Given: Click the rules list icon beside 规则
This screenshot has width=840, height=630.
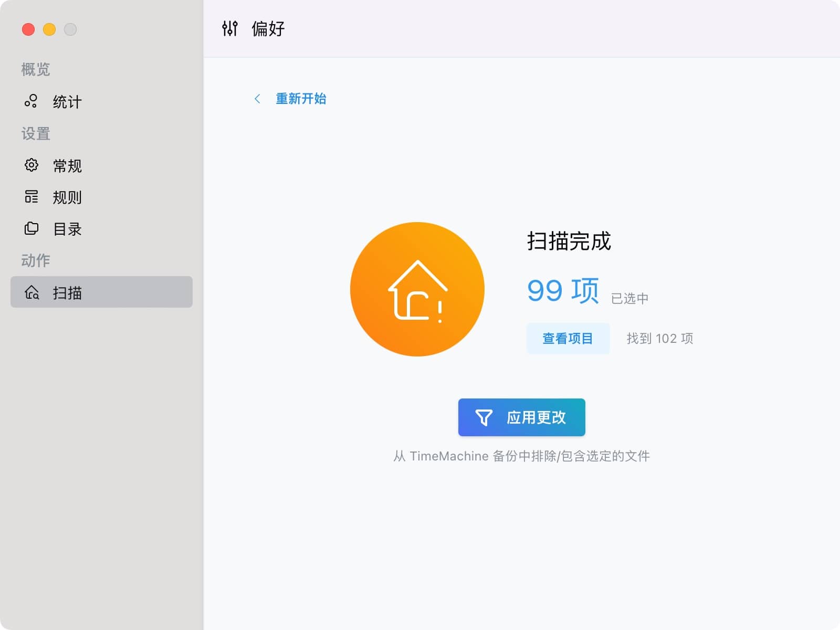Looking at the screenshot, I should [31, 197].
